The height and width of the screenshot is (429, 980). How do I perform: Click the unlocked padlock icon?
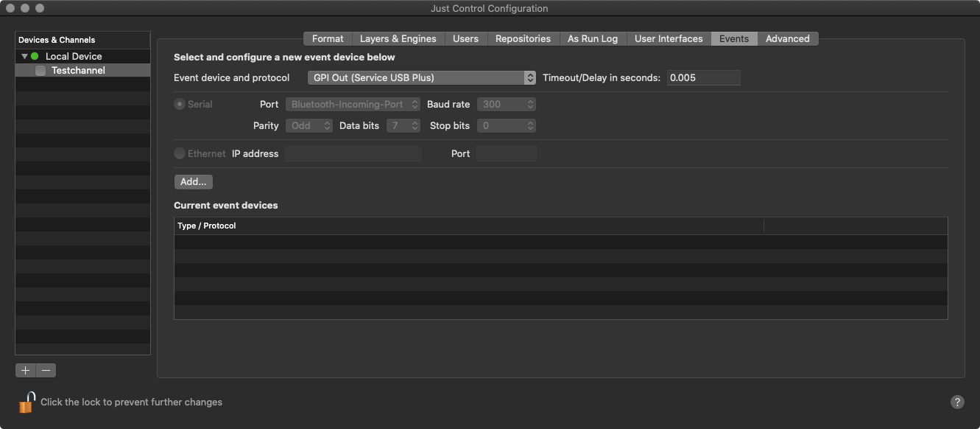[x=27, y=402]
